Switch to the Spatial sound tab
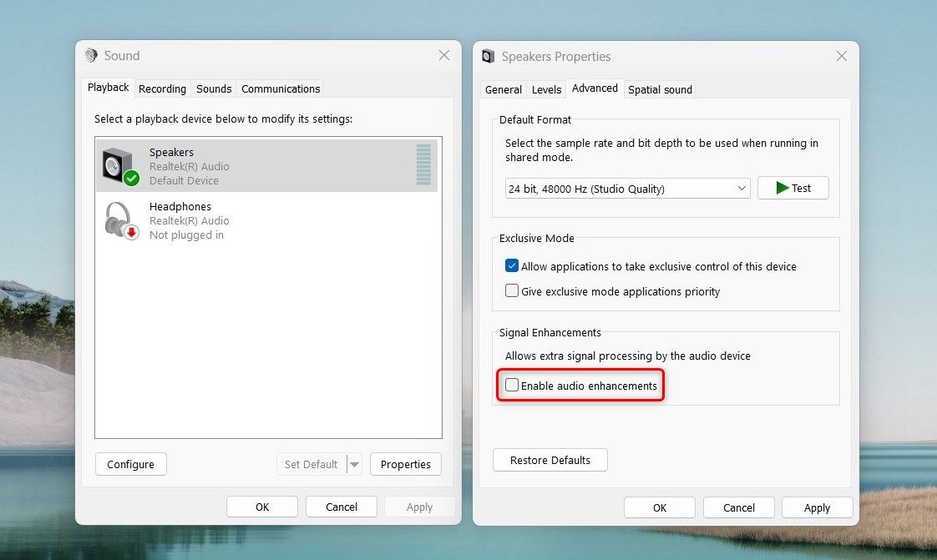The height and width of the screenshot is (560, 937). point(660,88)
